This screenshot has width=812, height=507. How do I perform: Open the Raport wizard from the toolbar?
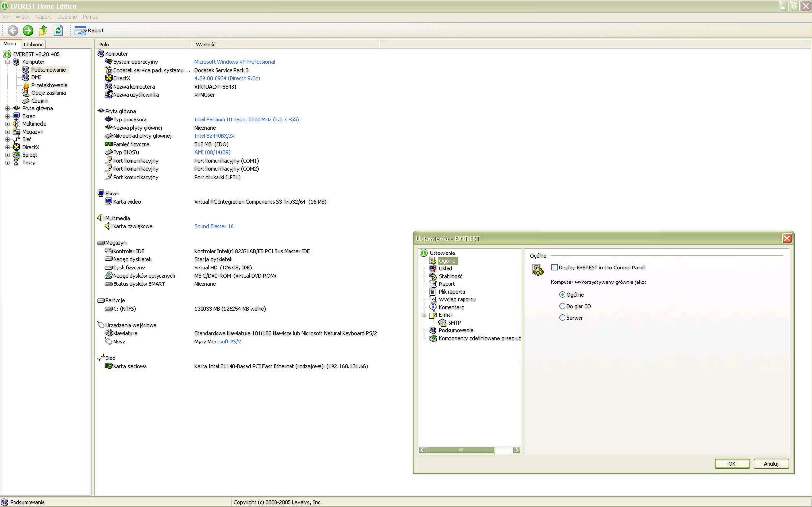click(x=89, y=30)
